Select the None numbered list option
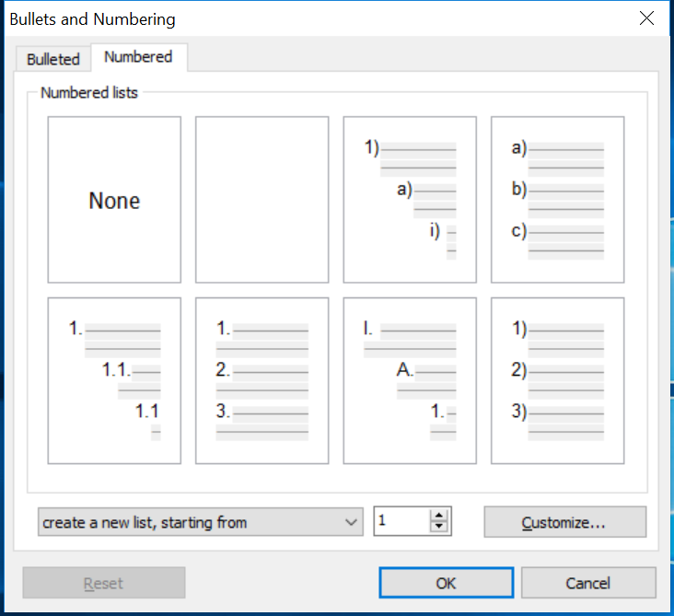This screenshot has width=674, height=616. click(x=114, y=200)
